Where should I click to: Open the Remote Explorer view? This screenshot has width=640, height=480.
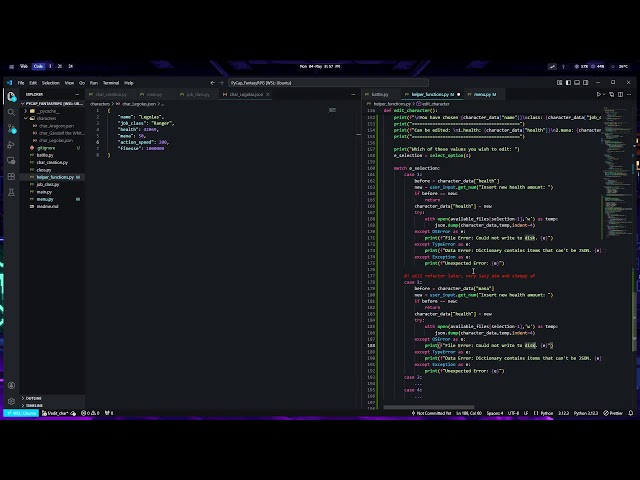tap(11, 161)
